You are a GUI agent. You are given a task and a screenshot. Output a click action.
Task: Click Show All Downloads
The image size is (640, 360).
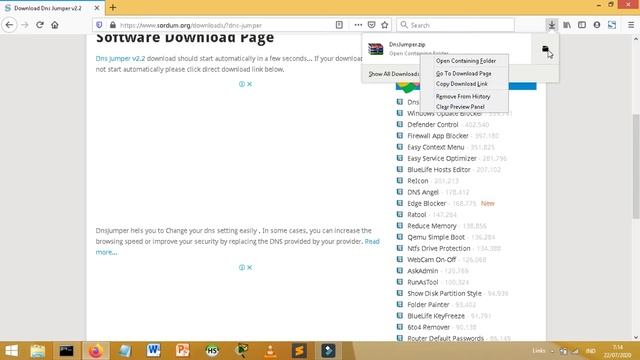point(394,74)
